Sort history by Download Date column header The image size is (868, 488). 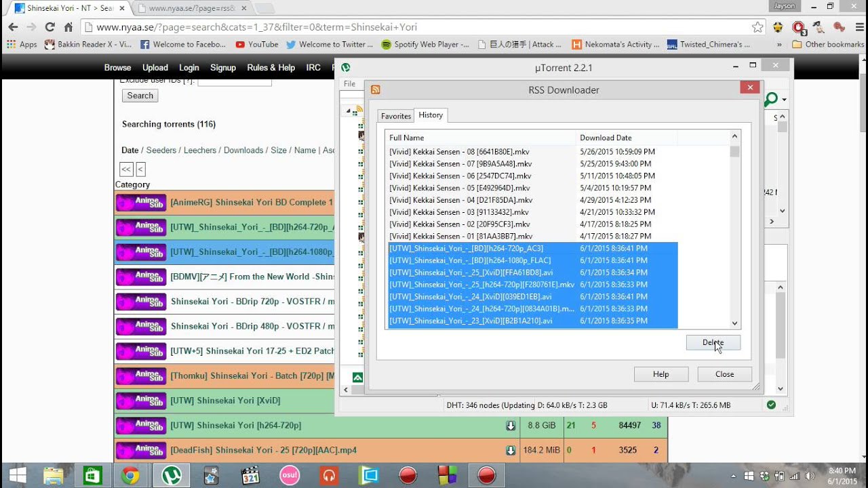tap(627, 138)
